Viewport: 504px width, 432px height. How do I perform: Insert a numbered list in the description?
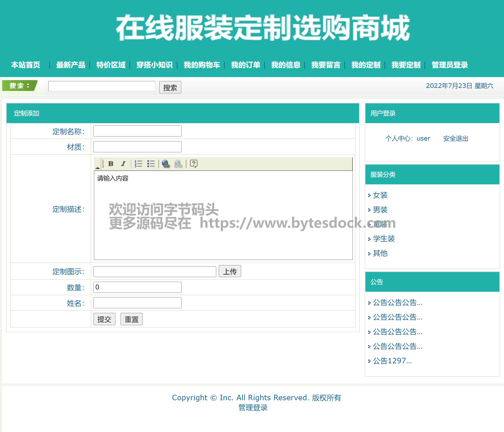coord(139,164)
